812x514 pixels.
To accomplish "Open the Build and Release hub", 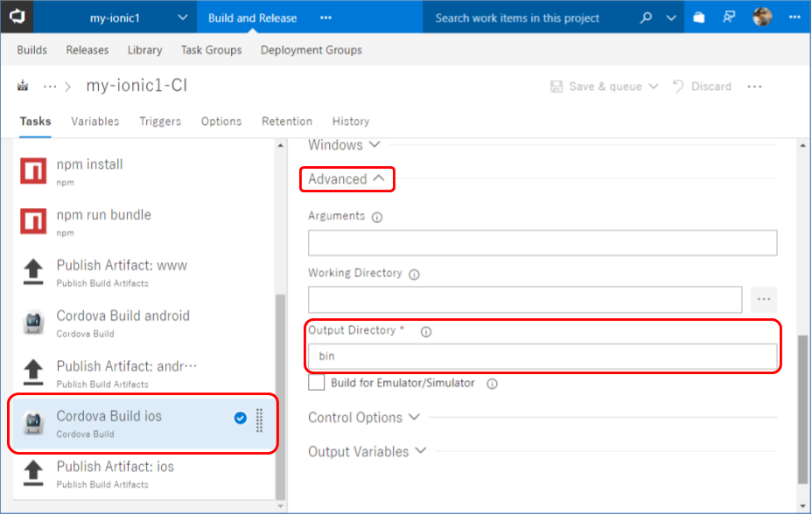I will click(x=252, y=17).
